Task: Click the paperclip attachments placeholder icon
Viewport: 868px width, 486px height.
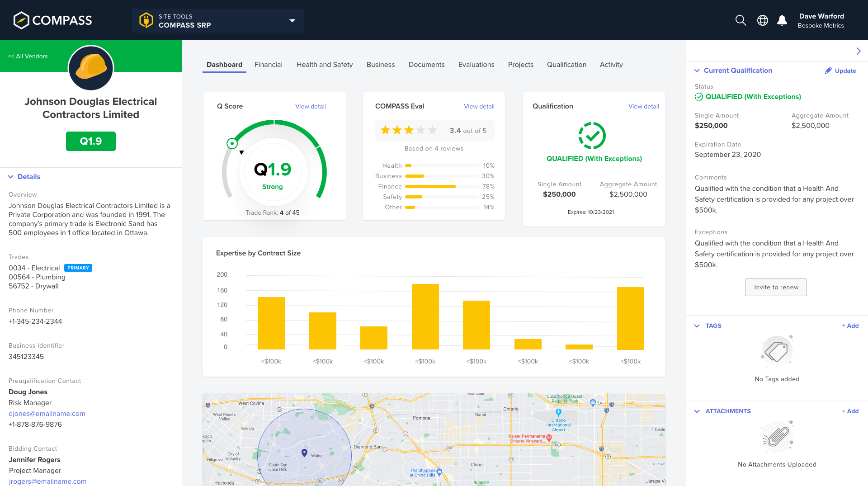Action: [x=777, y=436]
